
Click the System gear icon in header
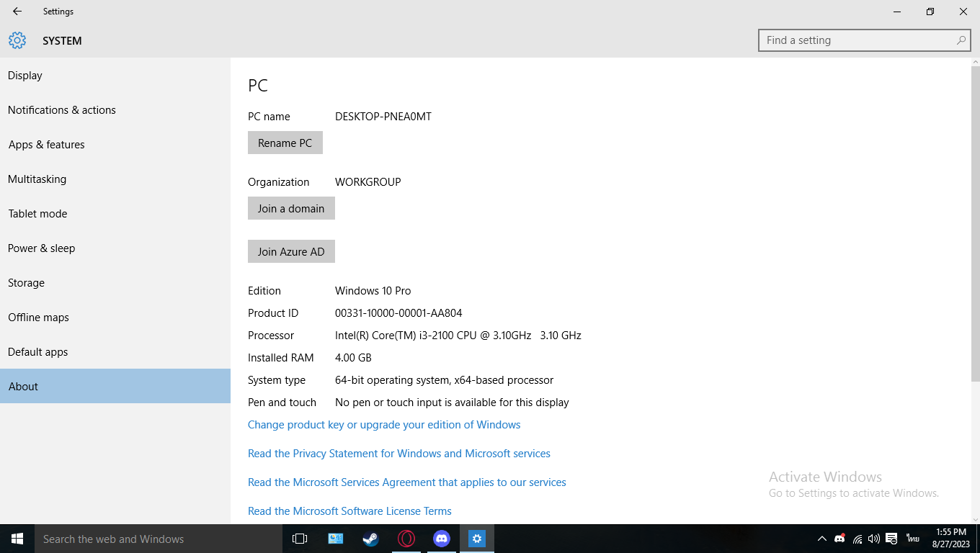click(17, 40)
